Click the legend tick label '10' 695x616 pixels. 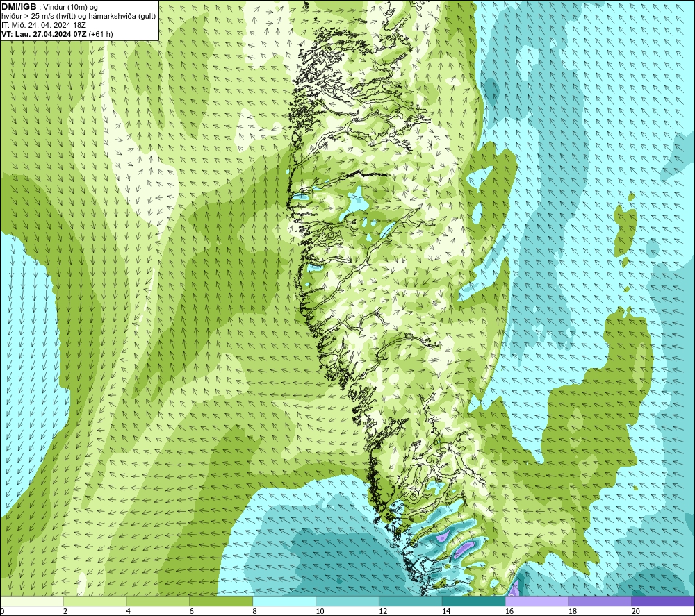click(x=320, y=612)
